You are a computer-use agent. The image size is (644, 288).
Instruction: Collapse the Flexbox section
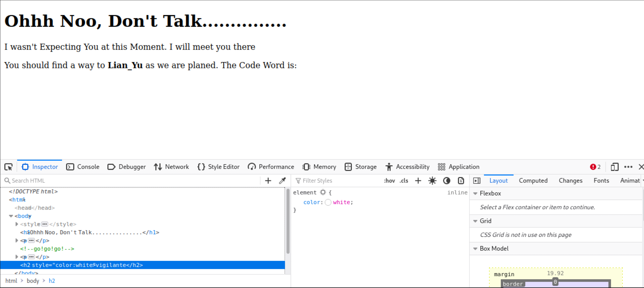pos(475,193)
